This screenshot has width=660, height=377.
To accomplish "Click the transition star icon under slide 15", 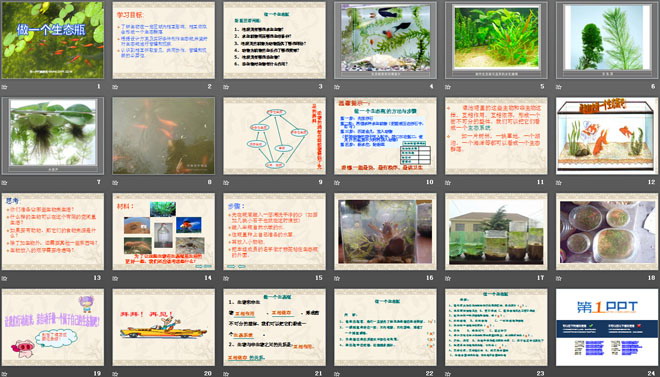I will click(x=226, y=278).
